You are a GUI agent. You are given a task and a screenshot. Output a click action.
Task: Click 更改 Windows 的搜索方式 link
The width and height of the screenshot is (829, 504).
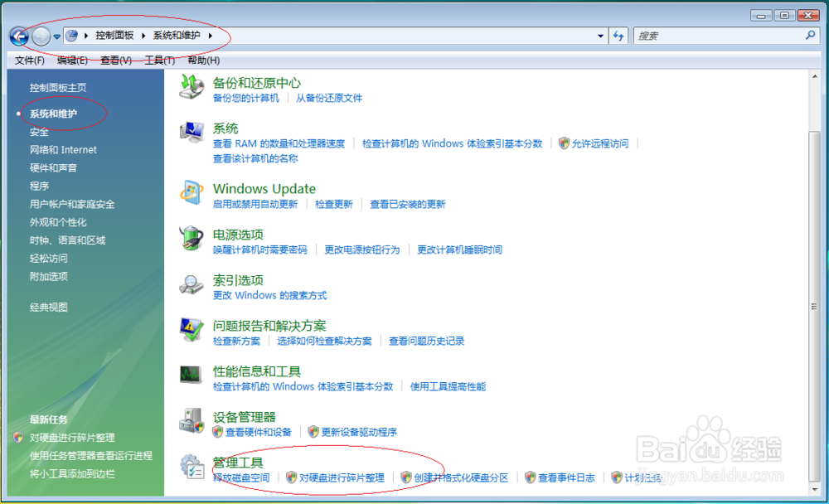[269, 295]
